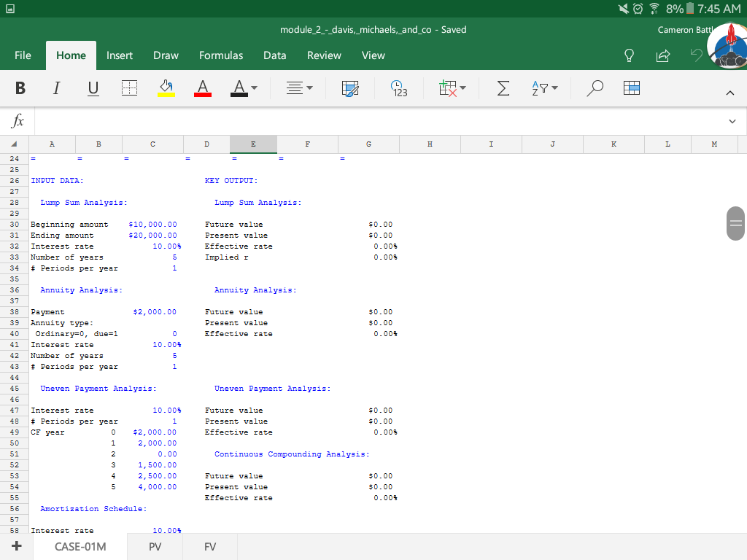The width and height of the screenshot is (747, 560).
Task: Click the red Font Color swatch
Action: pyautogui.click(x=202, y=87)
